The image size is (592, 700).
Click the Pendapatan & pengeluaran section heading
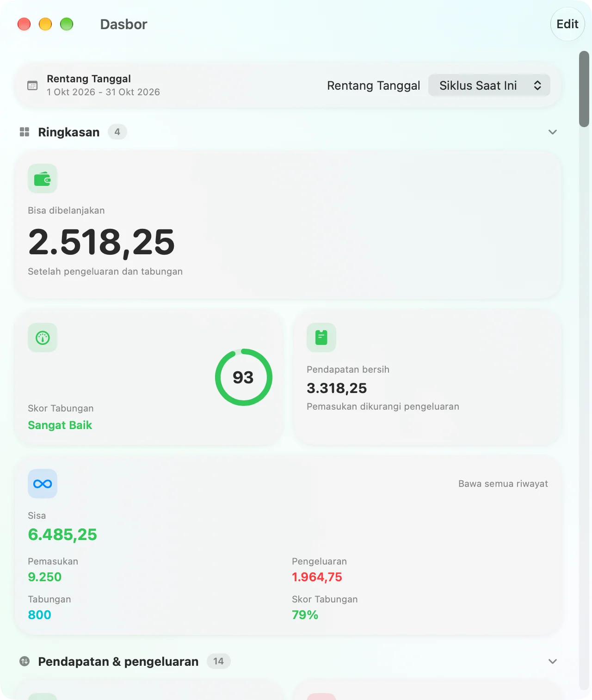coord(118,662)
